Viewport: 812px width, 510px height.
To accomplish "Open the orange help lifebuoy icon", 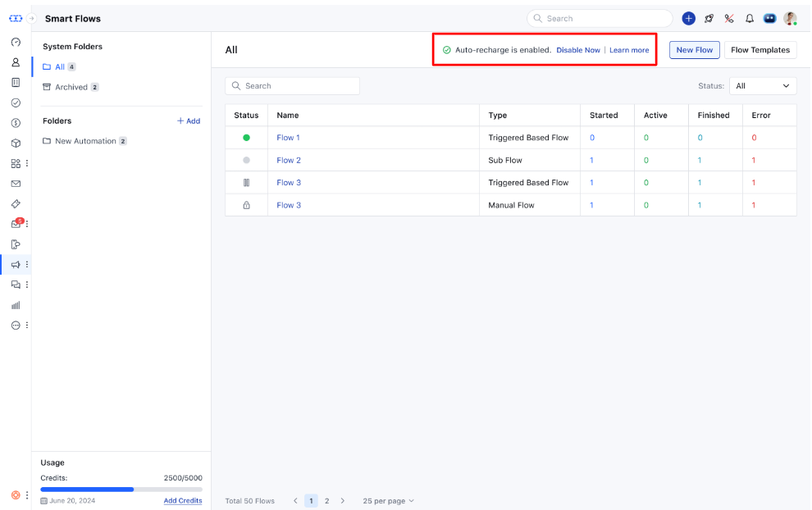I will coord(16,495).
